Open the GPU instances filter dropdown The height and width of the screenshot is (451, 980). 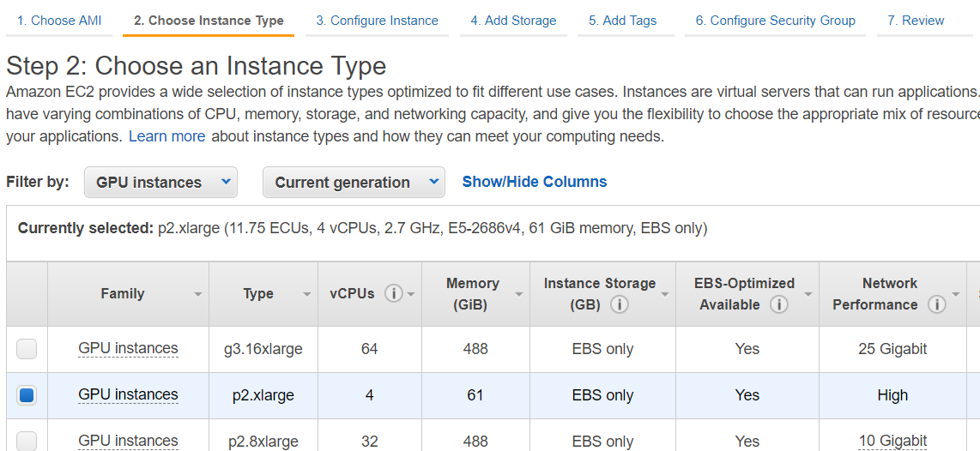pos(160,183)
